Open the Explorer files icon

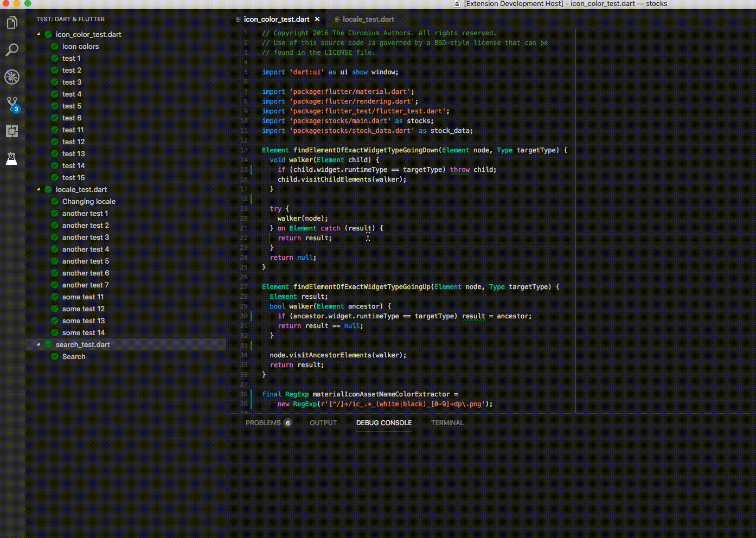(12, 23)
